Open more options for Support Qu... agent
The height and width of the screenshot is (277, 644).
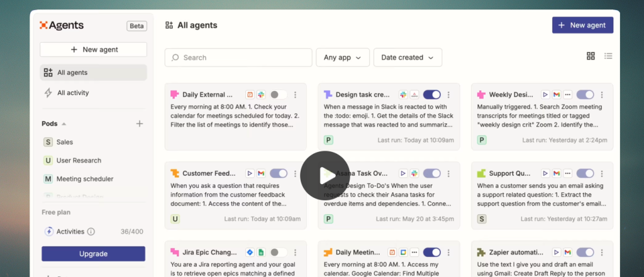(x=602, y=173)
